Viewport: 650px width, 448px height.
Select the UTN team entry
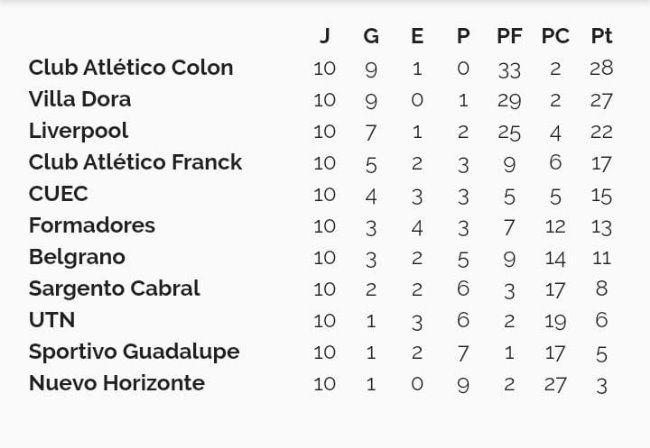click(52, 320)
